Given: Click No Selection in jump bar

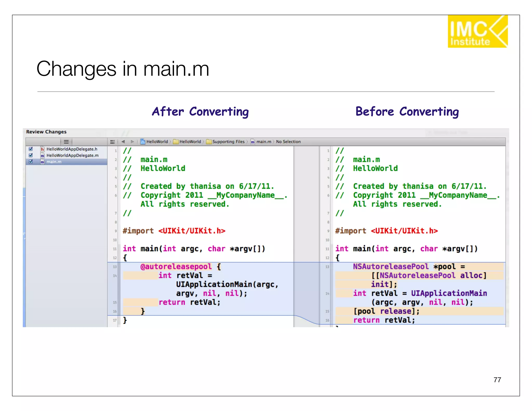Looking at the screenshot, I should tap(288, 142).
